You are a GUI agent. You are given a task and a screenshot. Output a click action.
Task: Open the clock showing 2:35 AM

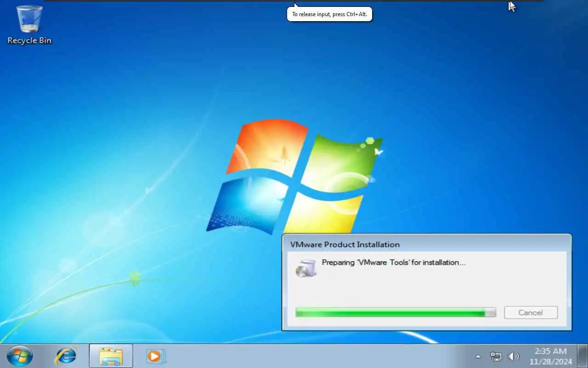click(x=551, y=356)
